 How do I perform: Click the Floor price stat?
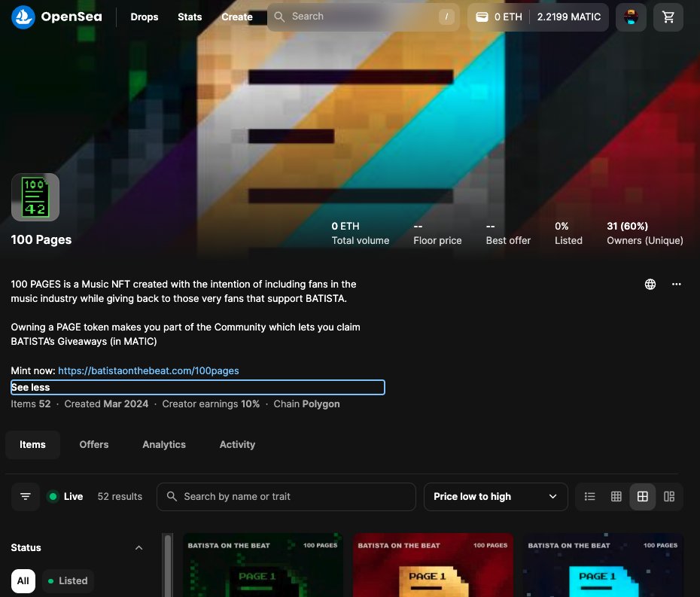(437, 233)
